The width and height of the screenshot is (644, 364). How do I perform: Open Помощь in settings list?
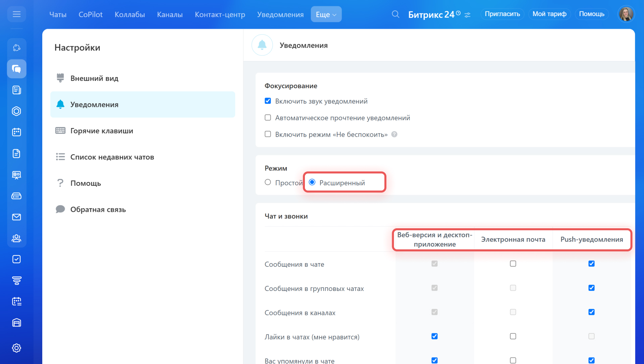pos(143,183)
